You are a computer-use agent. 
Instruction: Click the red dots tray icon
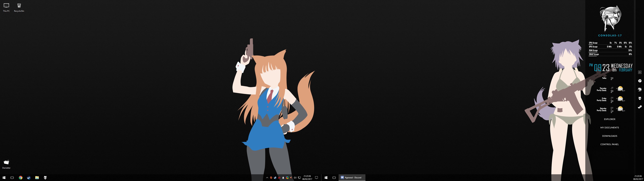279,178
